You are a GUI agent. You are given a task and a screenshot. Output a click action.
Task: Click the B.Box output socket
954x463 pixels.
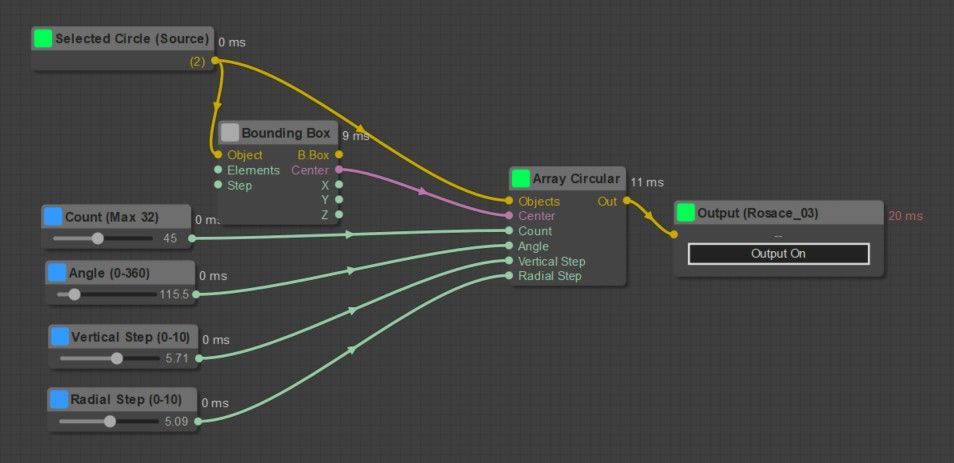(339, 155)
